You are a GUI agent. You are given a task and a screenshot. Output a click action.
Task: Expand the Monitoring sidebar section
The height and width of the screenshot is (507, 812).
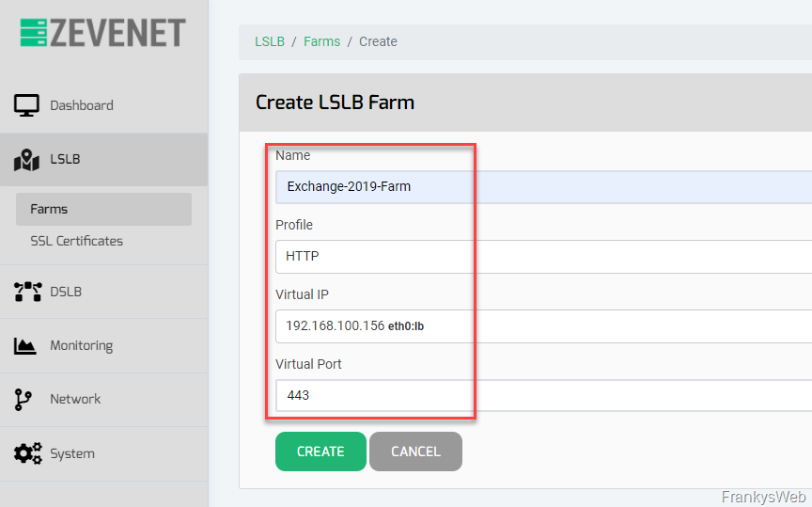click(x=81, y=345)
